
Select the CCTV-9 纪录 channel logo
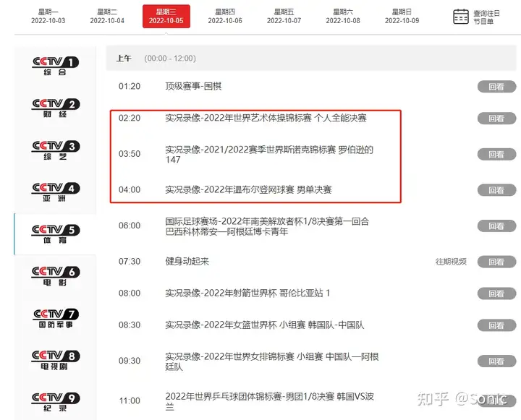[56, 402]
